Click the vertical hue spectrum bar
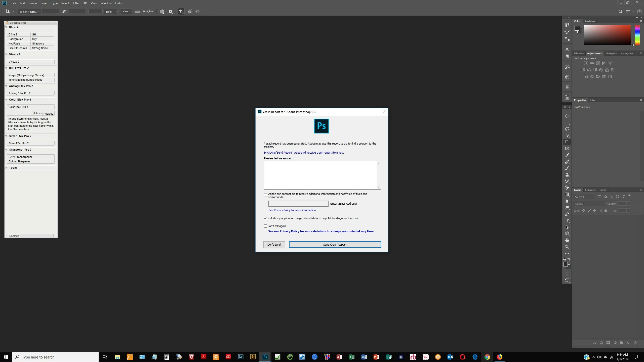The image size is (644, 362). click(637, 35)
